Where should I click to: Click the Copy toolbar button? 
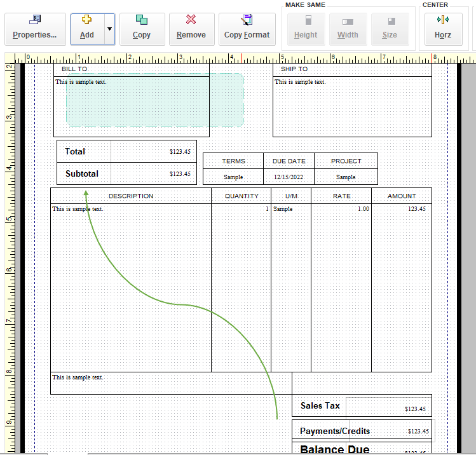click(142, 29)
